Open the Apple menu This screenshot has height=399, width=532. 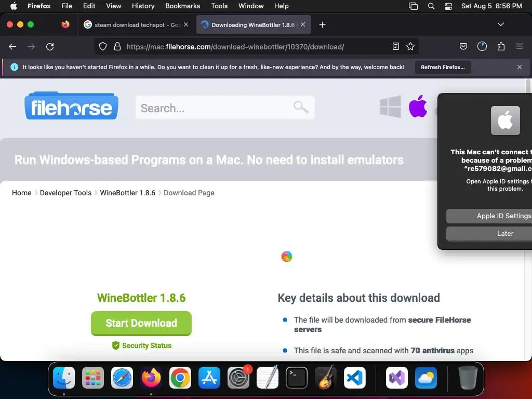pos(14,6)
